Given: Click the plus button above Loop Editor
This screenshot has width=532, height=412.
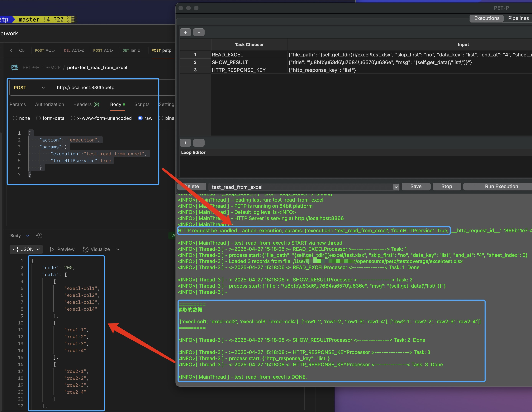Looking at the screenshot, I should click(x=185, y=143).
